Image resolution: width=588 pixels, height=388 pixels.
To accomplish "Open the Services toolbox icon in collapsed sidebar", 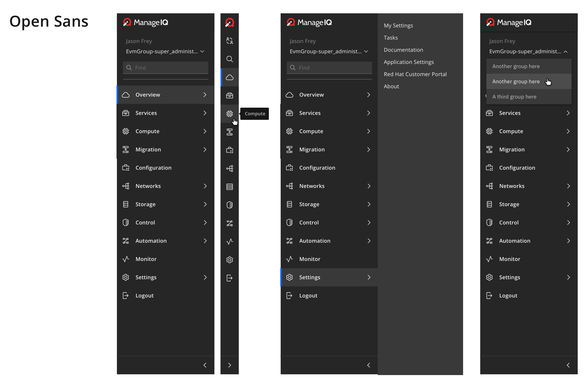I will 229,95.
